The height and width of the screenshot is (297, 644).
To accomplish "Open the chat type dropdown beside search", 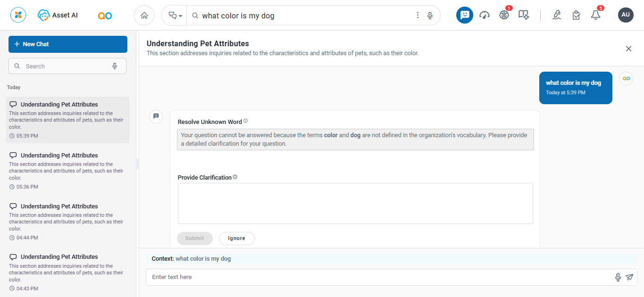I will coord(175,16).
